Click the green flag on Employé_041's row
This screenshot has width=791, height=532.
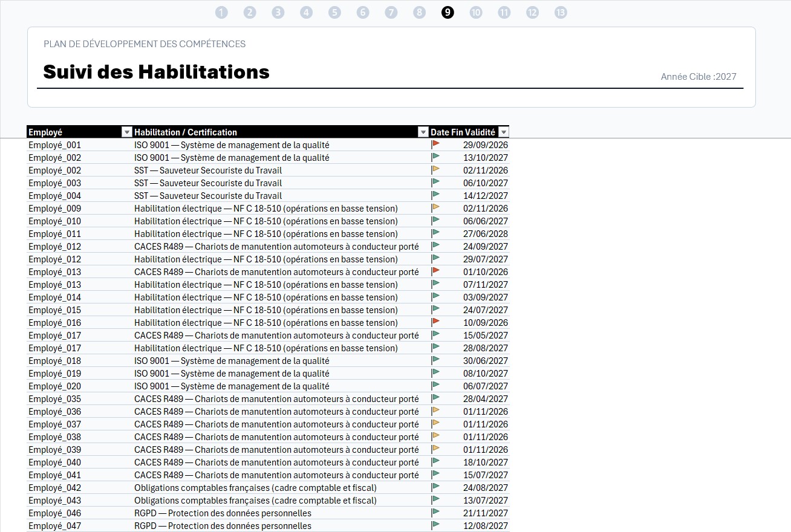tap(435, 475)
